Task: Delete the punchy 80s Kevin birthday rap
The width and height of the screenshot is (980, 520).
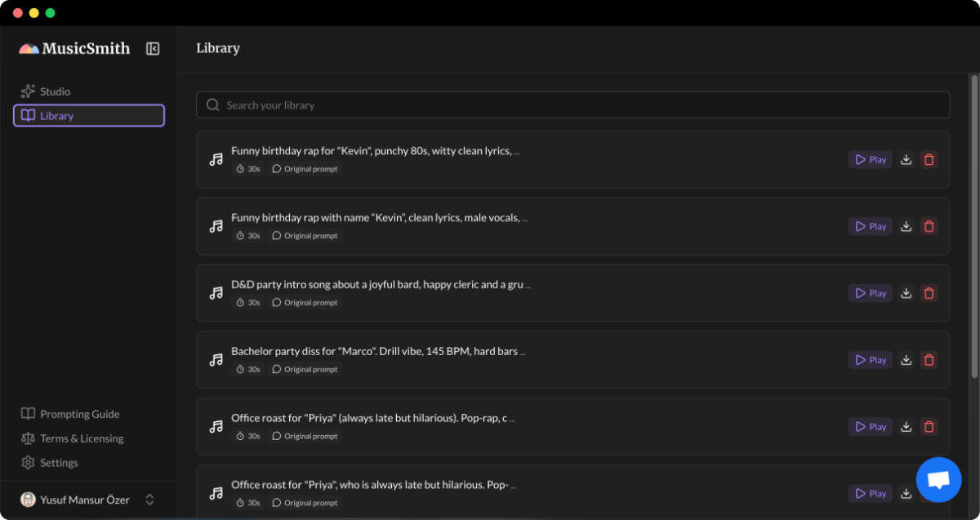Action: coord(929,160)
